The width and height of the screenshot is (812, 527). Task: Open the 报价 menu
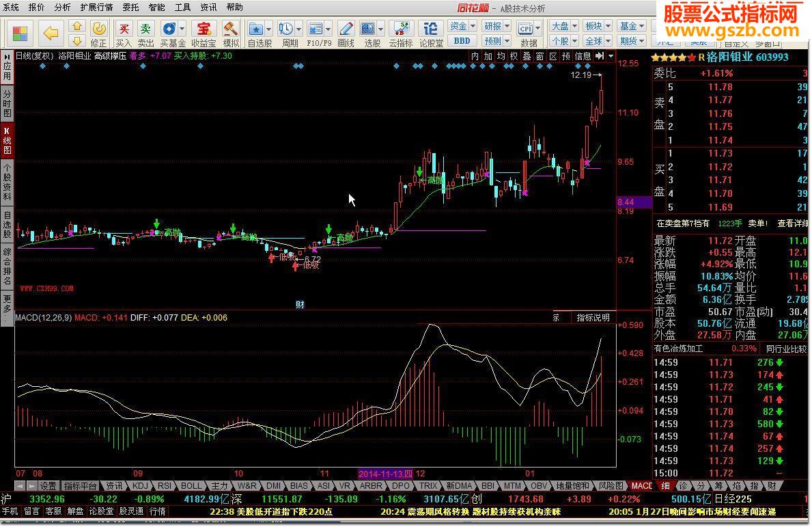point(36,8)
